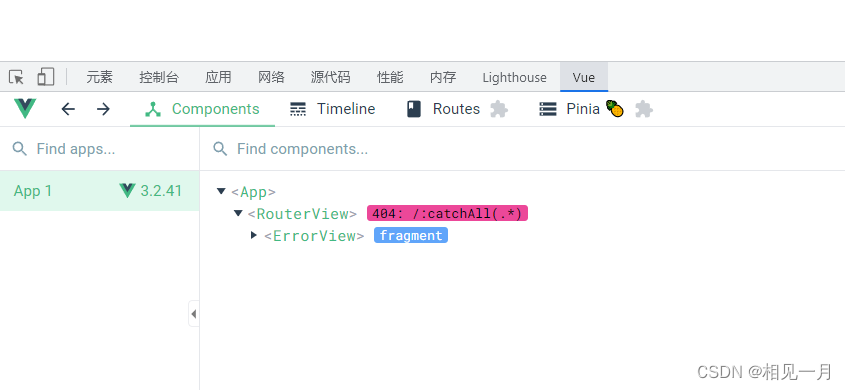Viewport: 845px width, 390px height.
Task: Switch to the Timeline tab
Action: (333, 109)
